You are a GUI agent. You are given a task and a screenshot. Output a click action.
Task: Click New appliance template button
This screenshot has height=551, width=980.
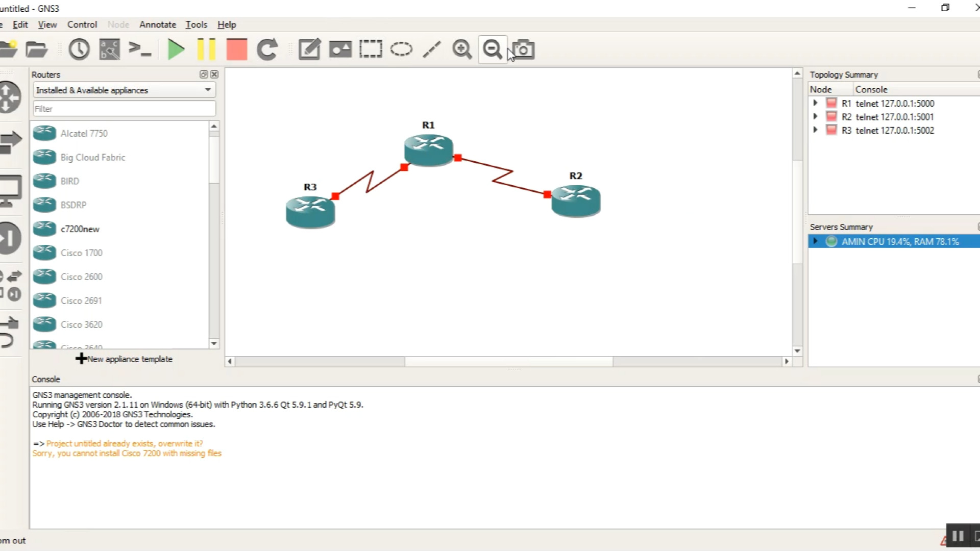(124, 359)
